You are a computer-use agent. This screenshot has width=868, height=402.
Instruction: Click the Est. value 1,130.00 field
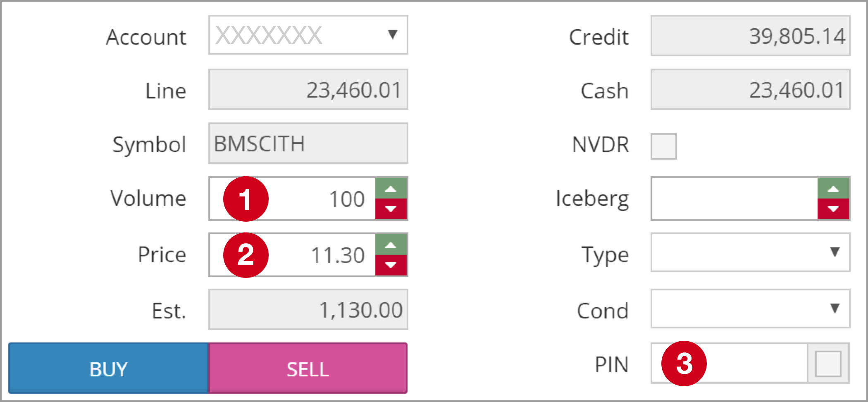click(x=308, y=310)
